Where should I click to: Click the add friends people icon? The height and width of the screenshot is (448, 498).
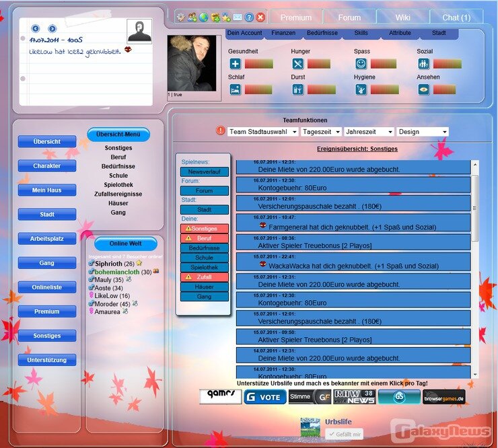tap(192, 17)
